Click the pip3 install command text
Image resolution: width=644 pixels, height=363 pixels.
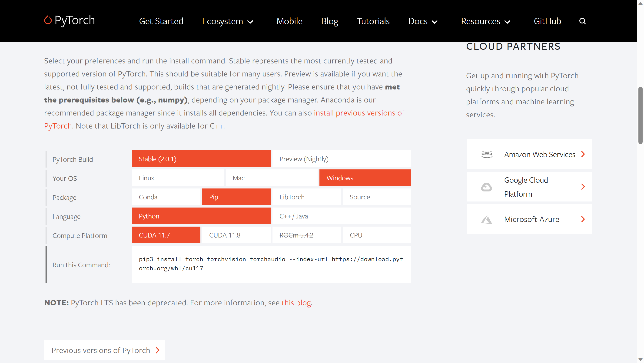[x=271, y=264]
